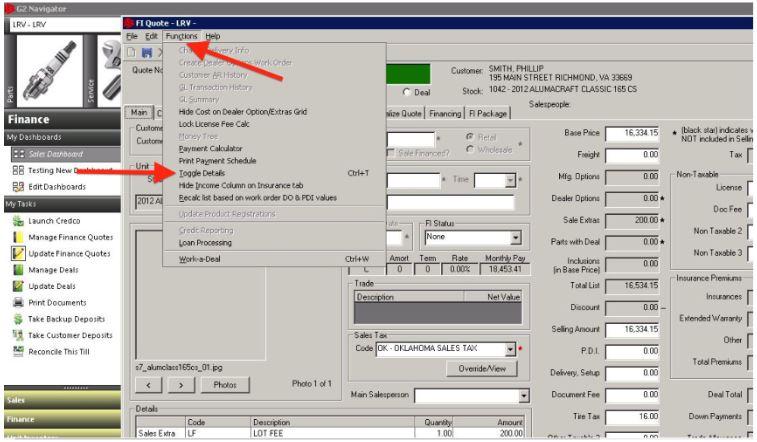The width and height of the screenshot is (757, 442).
Task: Click the Photos button
Action: (x=225, y=385)
